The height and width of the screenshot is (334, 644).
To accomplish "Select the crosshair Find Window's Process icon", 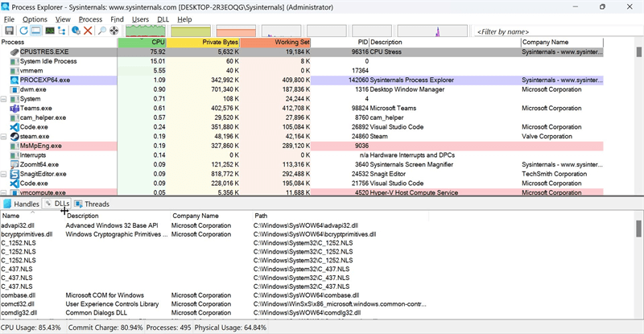I will 114,31.
